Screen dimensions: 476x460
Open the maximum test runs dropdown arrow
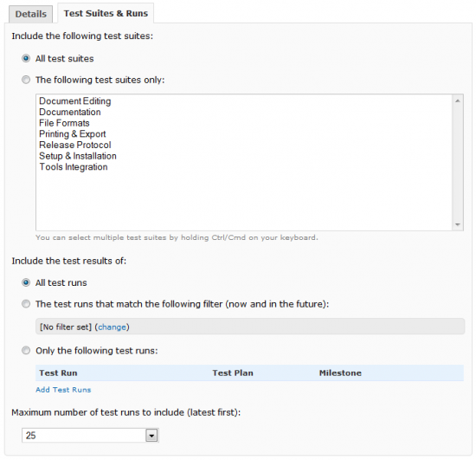click(151, 436)
